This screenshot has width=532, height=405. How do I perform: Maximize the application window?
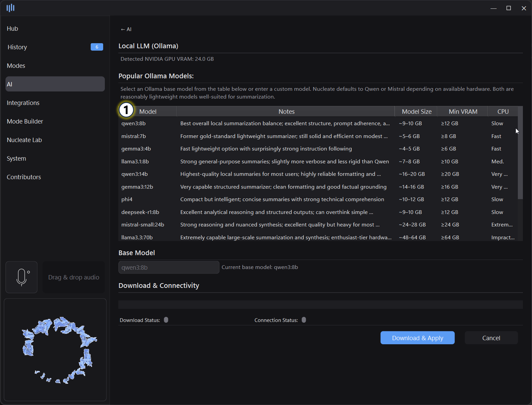509,8
